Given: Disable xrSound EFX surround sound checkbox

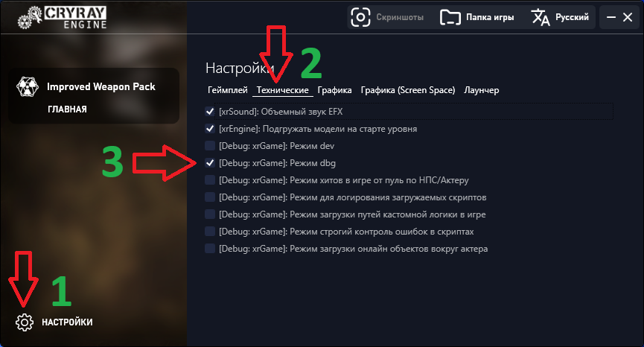Looking at the screenshot, I should tap(210, 111).
